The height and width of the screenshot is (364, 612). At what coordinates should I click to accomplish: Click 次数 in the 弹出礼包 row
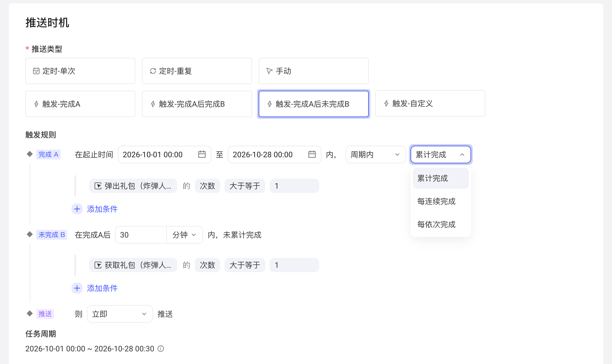pyautogui.click(x=207, y=186)
